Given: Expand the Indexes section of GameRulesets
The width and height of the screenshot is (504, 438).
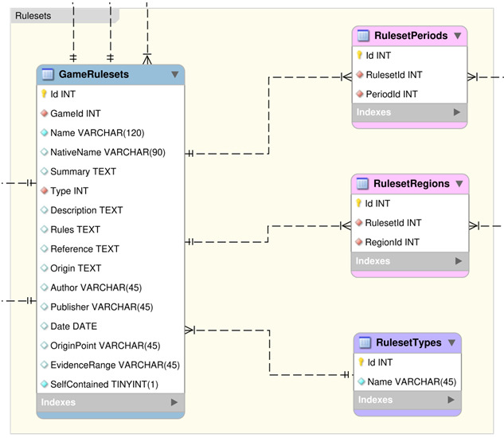Looking at the screenshot, I should click(x=174, y=403).
